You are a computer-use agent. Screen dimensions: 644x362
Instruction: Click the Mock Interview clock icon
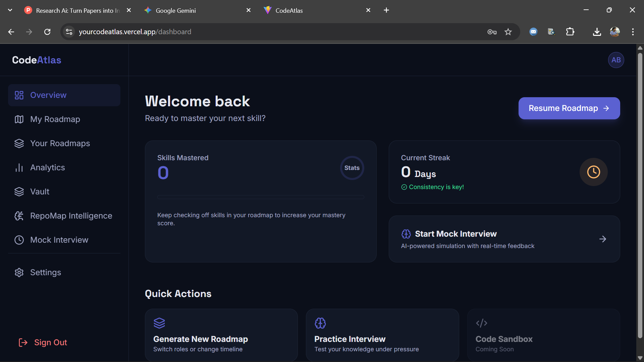19,240
